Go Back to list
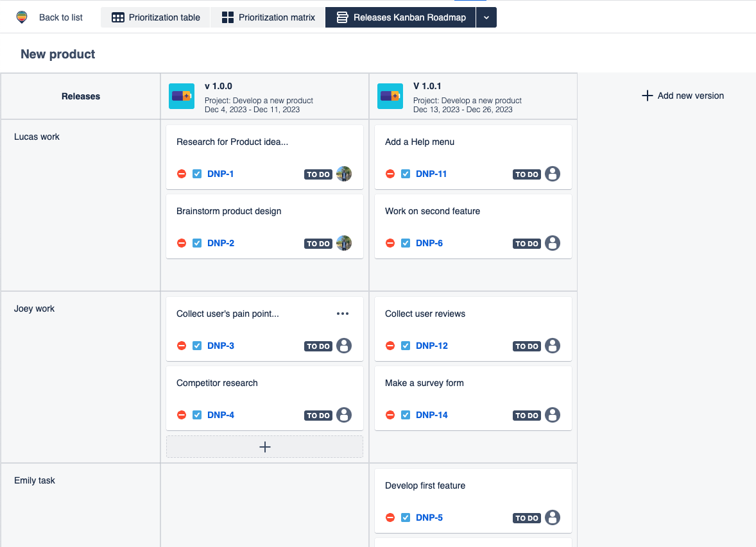This screenshot has height=547, width=756. point(60,17)
